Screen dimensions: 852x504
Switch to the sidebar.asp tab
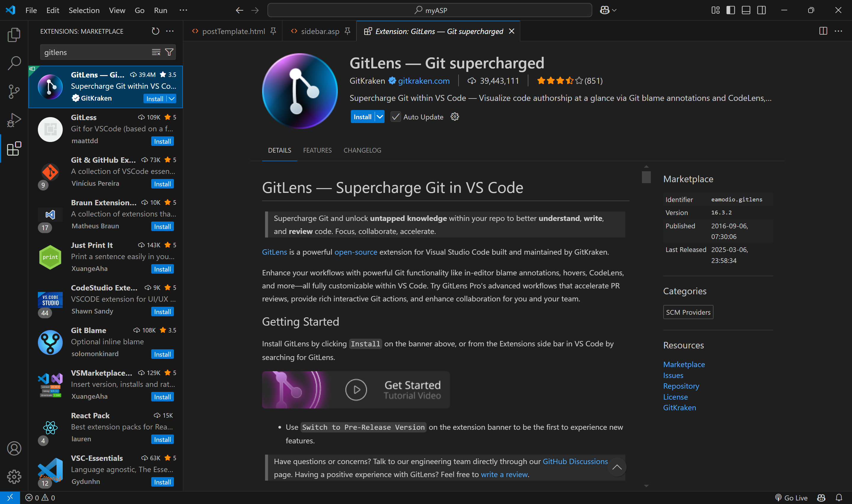(320, 31)
